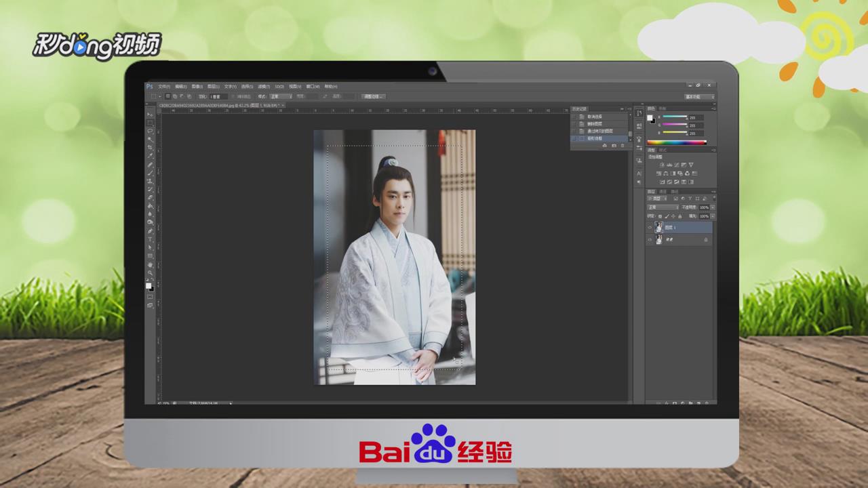Open the History panel flyout menu
This screenshot has height=488, width=868.
tap(630, 108)
